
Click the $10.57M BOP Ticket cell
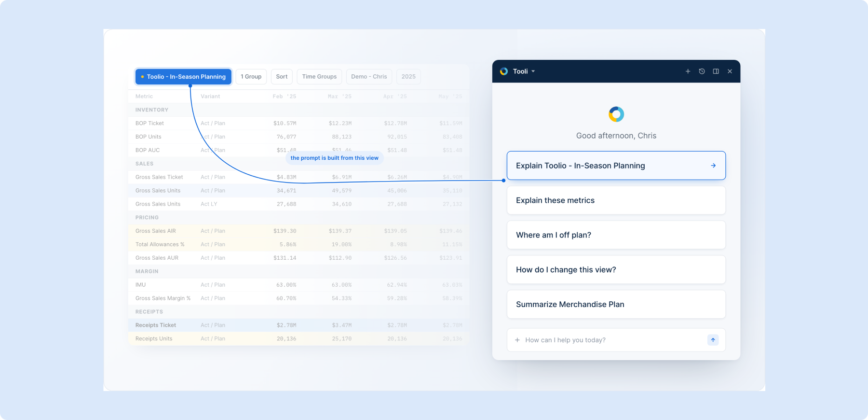pyautogui.click(x=285, y=124)
